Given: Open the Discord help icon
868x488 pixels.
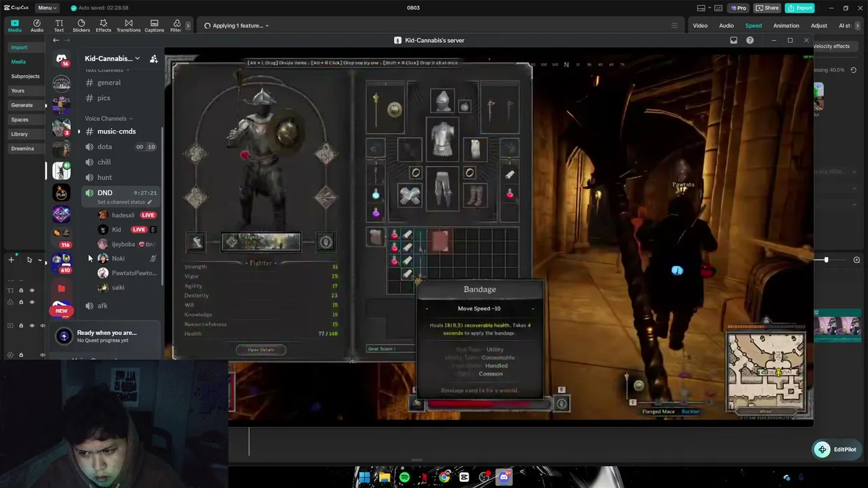Looking at the screenshot, I should pos(750,41).
